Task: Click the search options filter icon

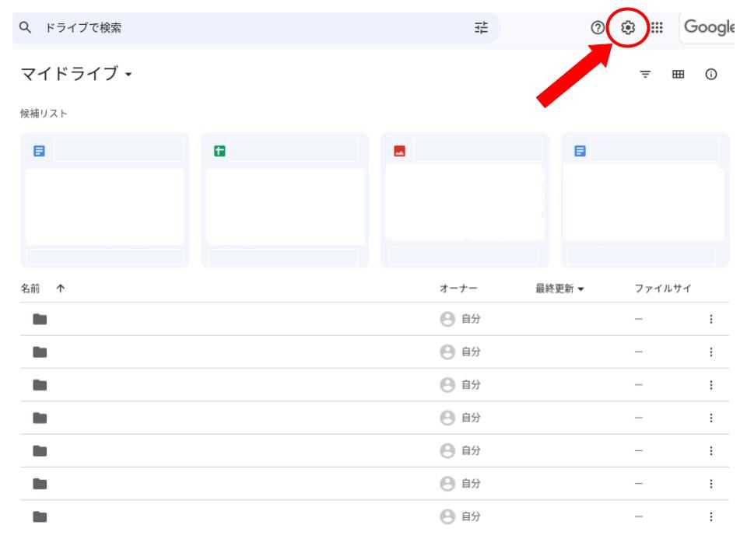Action: coord(482,27)
